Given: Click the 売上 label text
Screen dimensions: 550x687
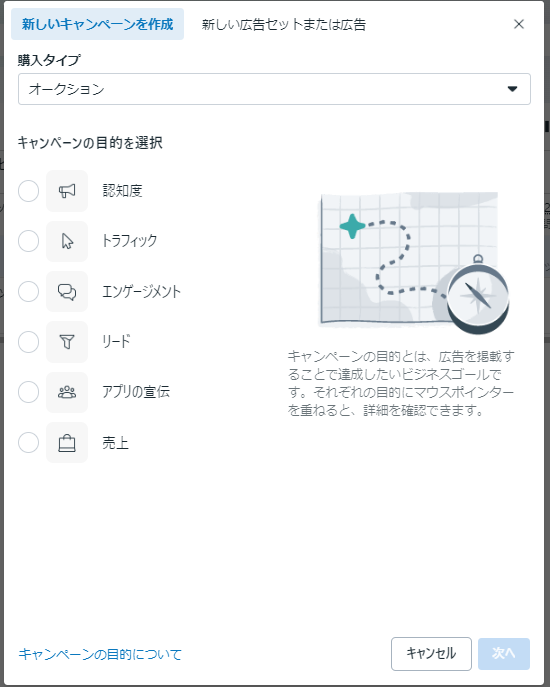Looking at the screenshot, I should 115,443.
